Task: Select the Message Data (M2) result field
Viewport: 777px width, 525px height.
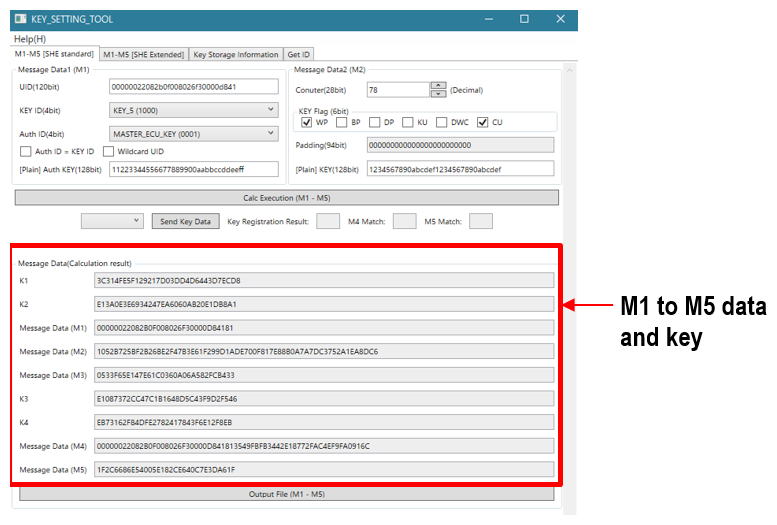Action: coord(324,351)
